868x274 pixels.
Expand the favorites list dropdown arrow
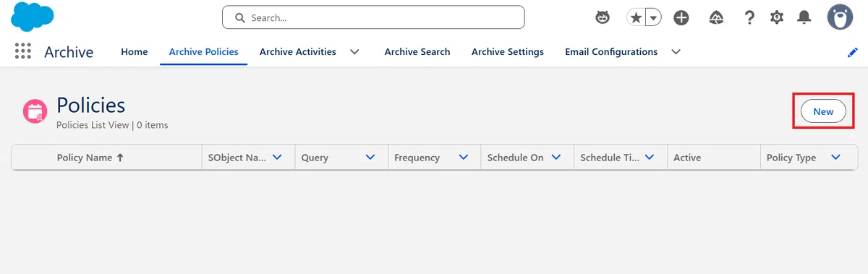click(x=653, y=17)
